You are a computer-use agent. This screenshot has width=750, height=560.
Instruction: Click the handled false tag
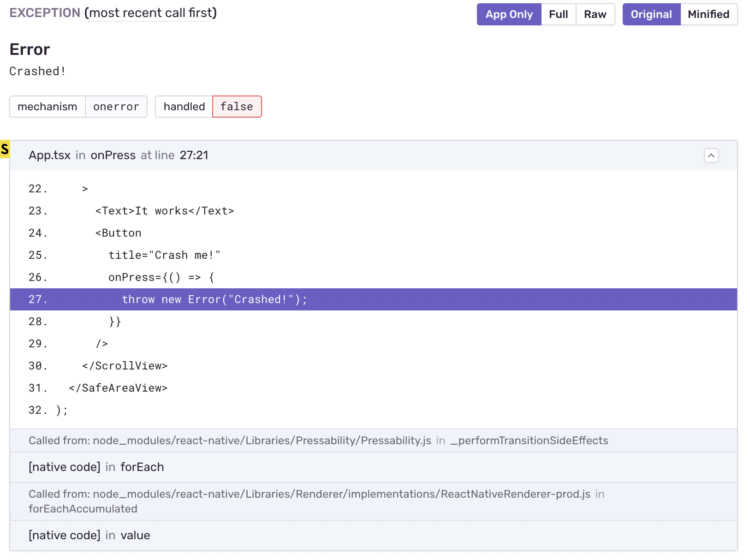237,107
